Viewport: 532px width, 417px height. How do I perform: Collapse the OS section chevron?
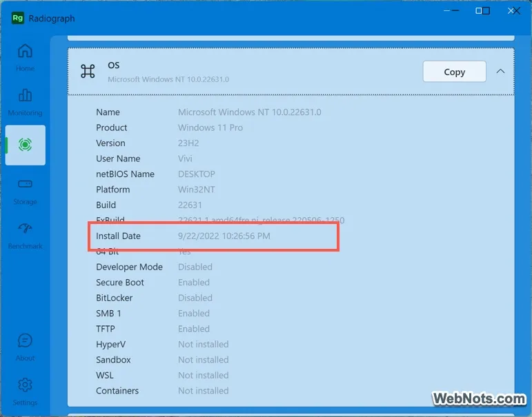(x=500, y=71)
